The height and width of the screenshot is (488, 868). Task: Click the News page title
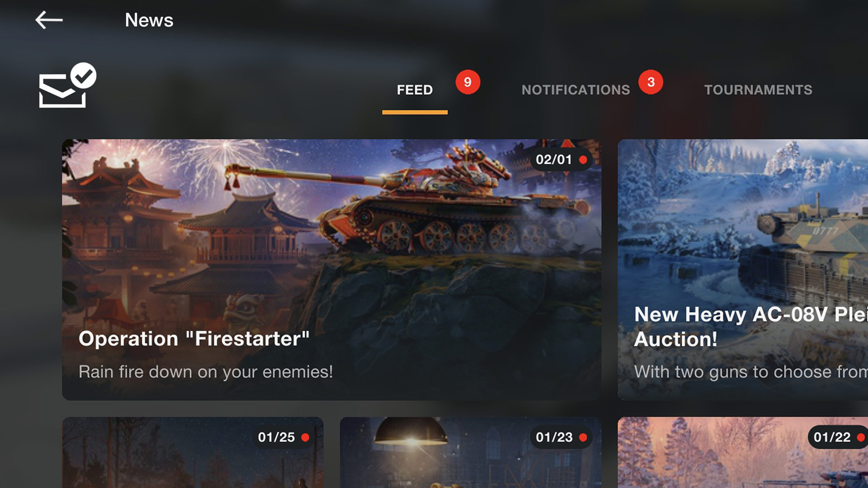149,20
